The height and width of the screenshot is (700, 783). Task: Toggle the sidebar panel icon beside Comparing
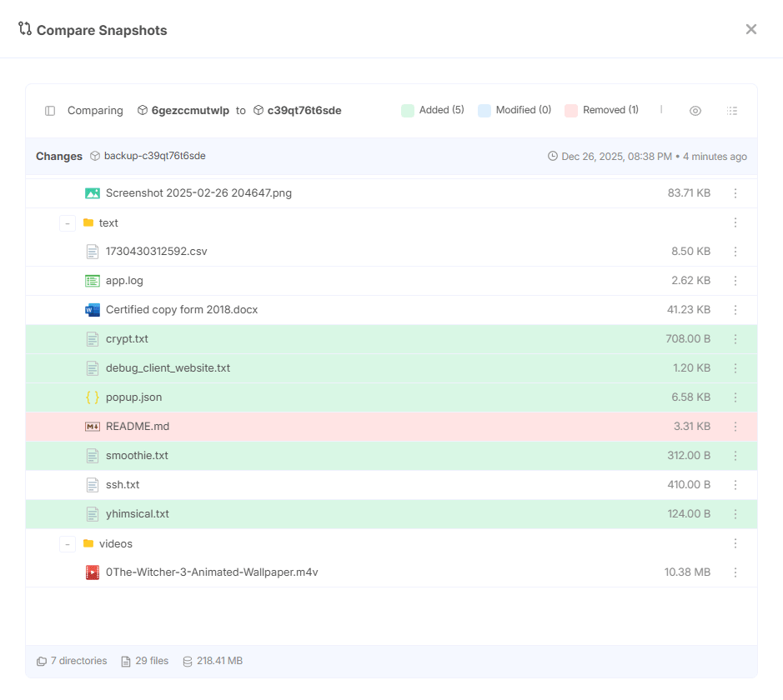[x=50, y=111]
